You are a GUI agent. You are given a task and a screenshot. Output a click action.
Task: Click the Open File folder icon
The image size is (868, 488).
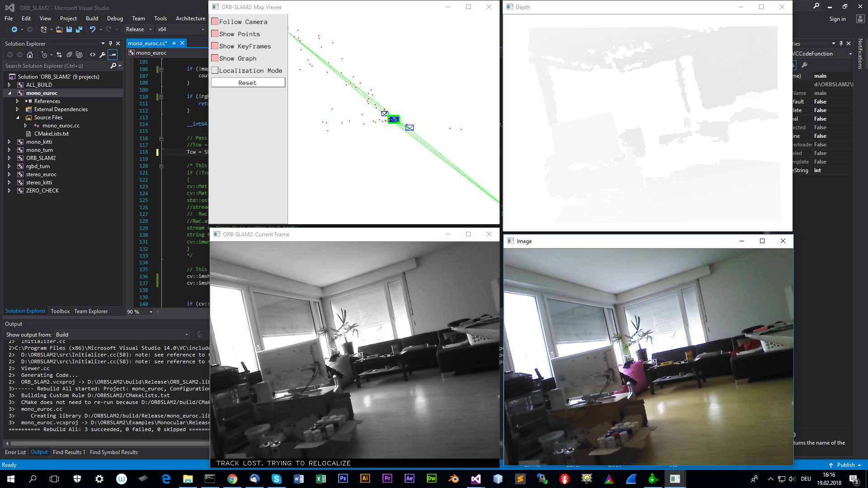point(59,29)
